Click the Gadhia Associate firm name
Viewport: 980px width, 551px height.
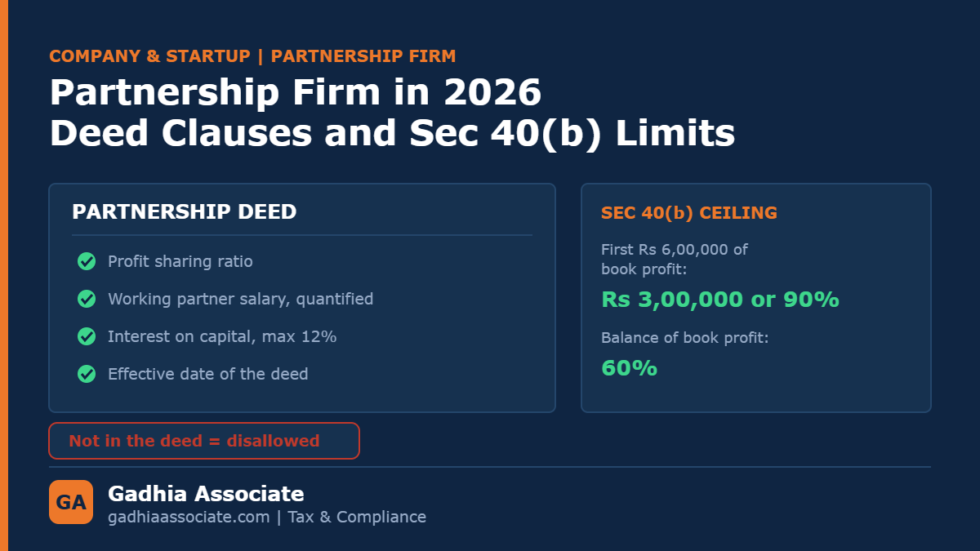(x=206, y=494)
